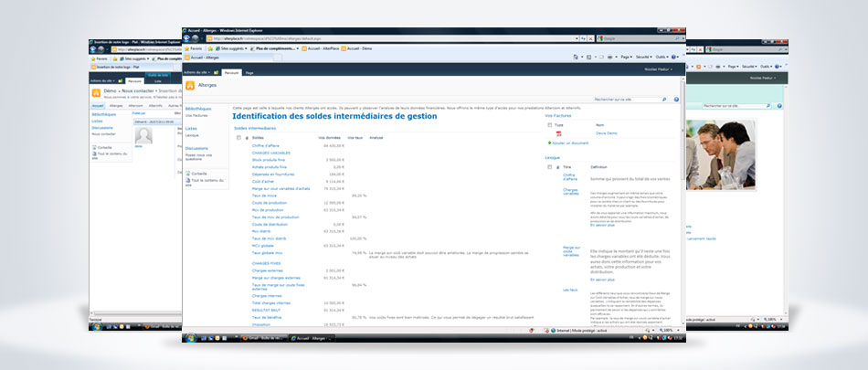This screenshot has width=868, height=370.
Task: Tick the Vos Factures select-all checkbox
Action: [x=550, y=125]
